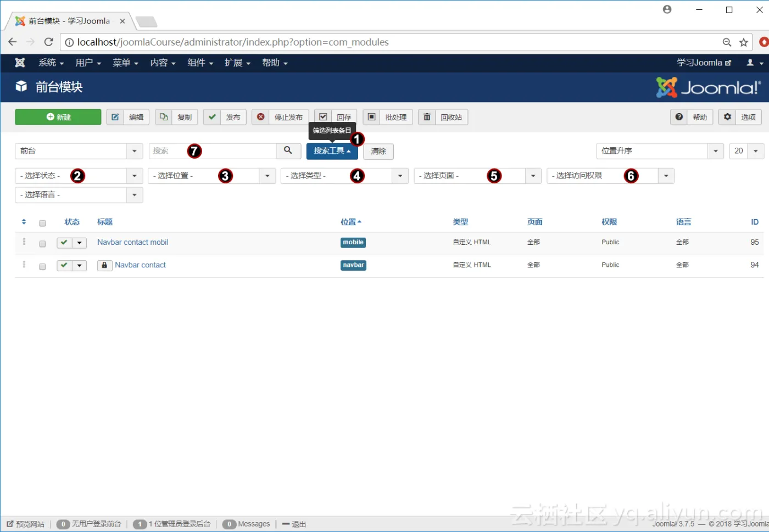
Task: Sort table by 位置 column header
Action: (x=351, y=222)
